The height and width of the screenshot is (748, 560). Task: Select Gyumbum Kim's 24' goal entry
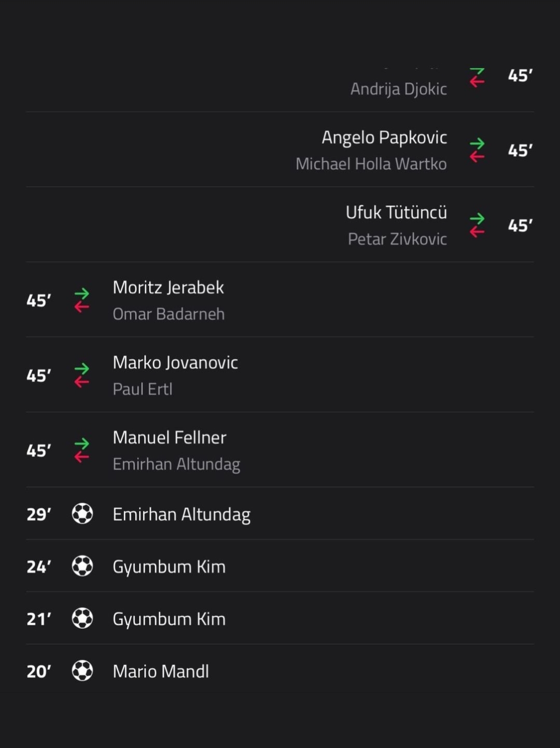[x=280, y=566]
